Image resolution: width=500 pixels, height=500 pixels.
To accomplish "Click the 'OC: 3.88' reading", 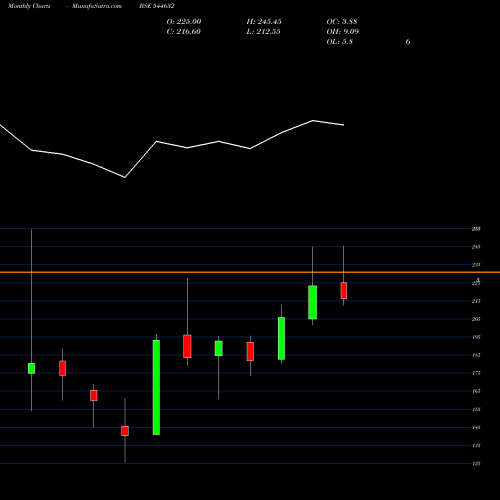I will tap(342, 22).
